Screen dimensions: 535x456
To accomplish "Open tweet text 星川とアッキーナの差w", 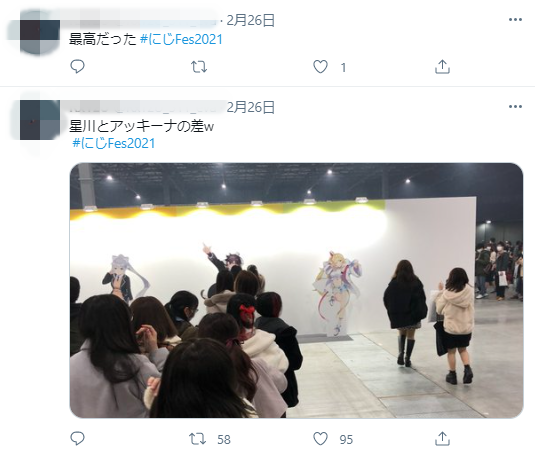I will click(x=142, y=126).
